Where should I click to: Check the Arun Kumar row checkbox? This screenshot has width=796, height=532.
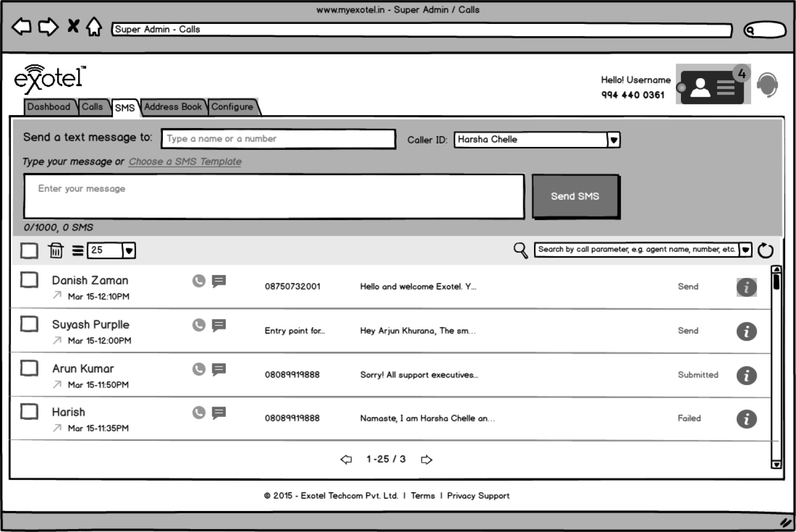pos(29,369)
